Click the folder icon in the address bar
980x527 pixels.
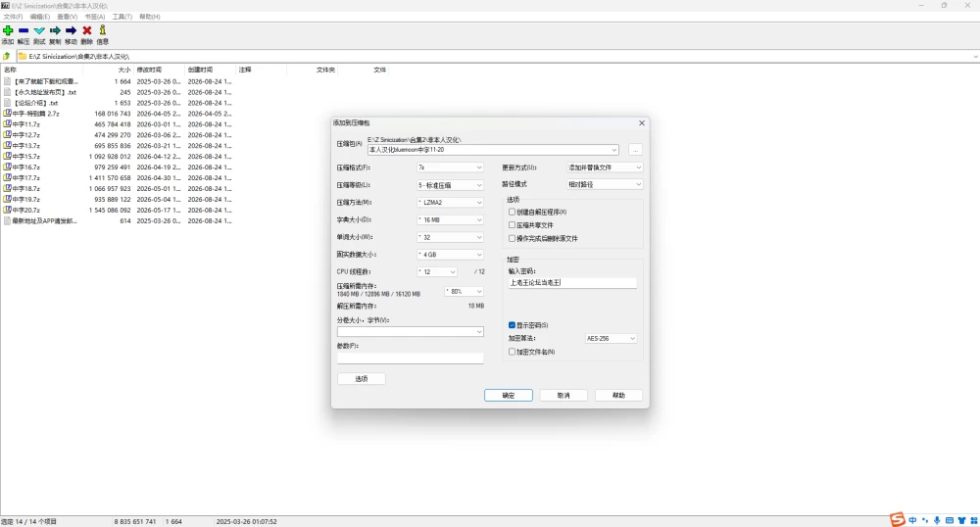click(23, 56)
